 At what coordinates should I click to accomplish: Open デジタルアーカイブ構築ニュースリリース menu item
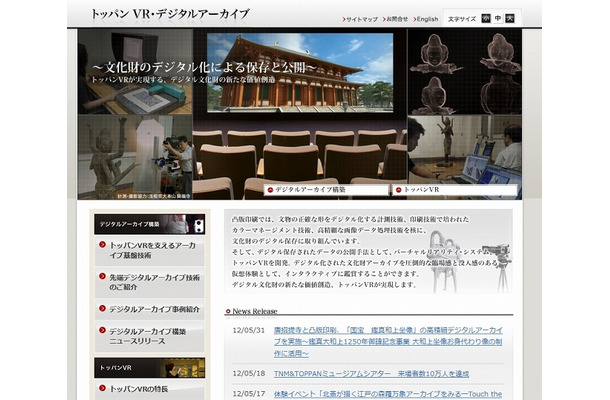149,337
